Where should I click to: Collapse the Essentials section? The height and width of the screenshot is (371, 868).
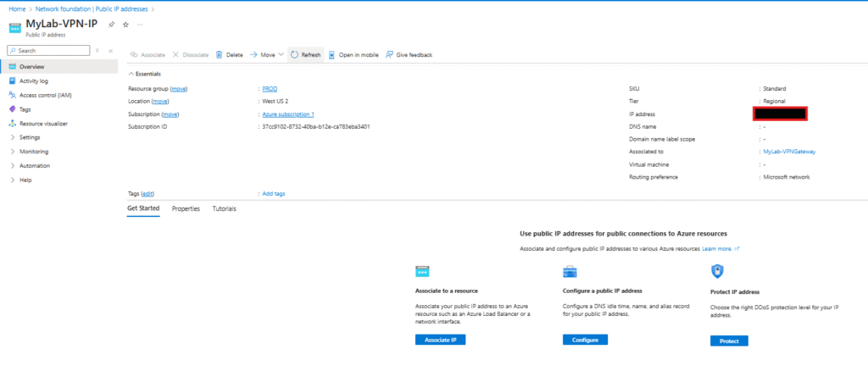pyautogui.click(x=144, y=74)
